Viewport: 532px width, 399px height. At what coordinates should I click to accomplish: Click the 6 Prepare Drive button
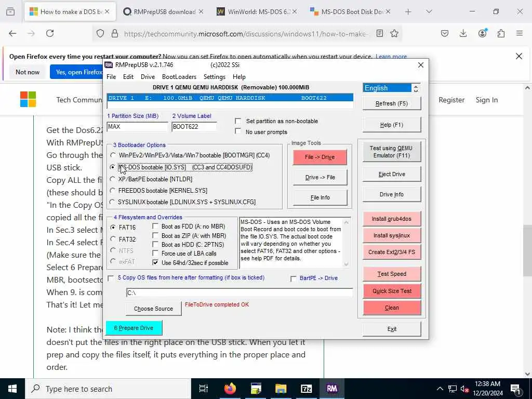point(134,328)
